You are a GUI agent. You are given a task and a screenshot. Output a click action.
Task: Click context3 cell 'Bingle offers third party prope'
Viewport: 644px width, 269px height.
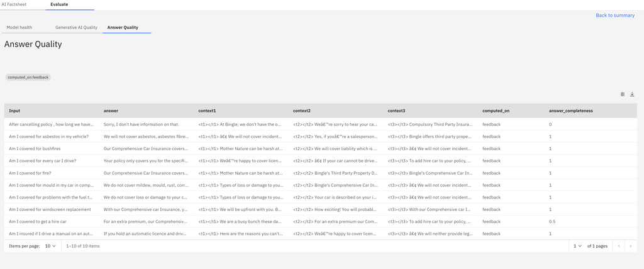pyautogui.click(x=430, y=136)
